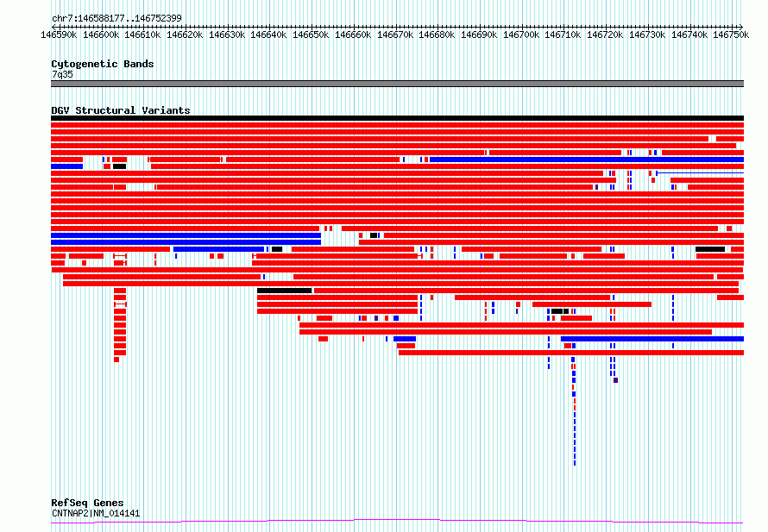Click the 146710k ruler label
This screenshot has height=532, width=768.
tap(563, 34)
